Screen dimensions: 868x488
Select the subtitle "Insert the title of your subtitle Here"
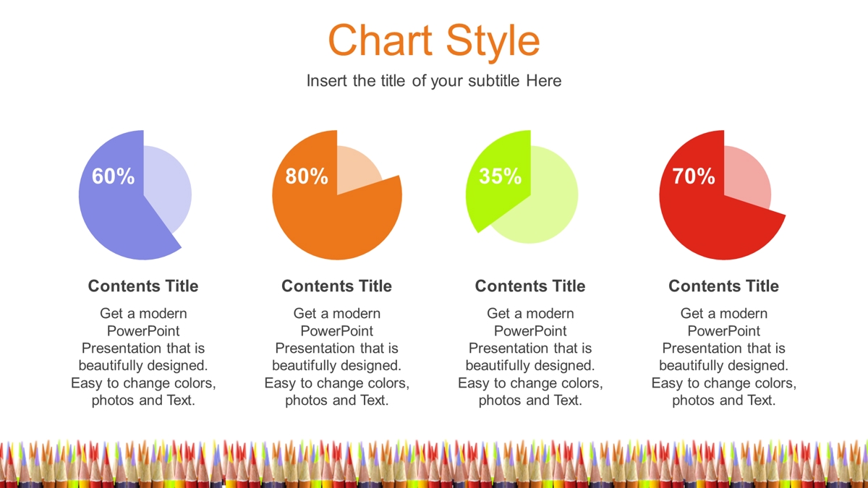tap(434, 81)
